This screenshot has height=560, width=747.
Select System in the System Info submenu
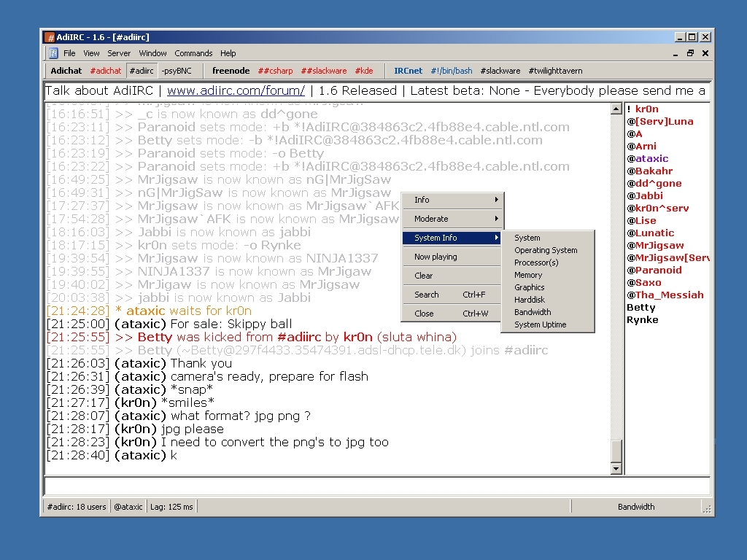(x=548, y=238)
